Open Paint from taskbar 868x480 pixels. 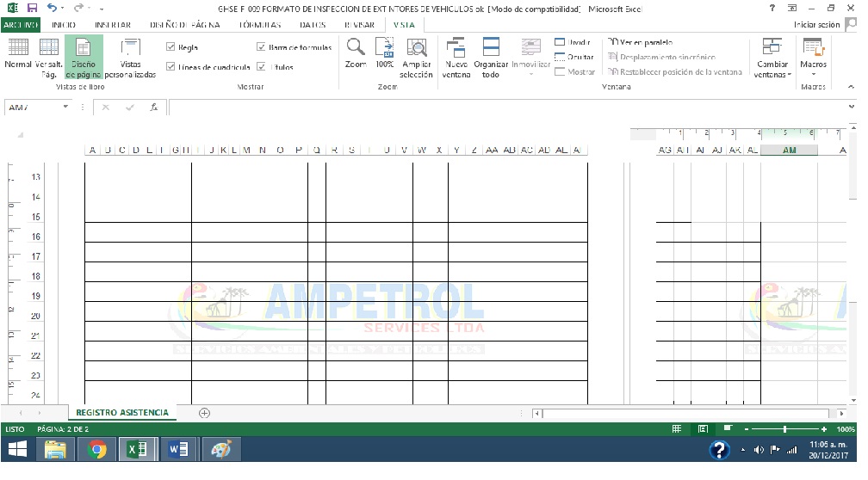coord(220,450)
